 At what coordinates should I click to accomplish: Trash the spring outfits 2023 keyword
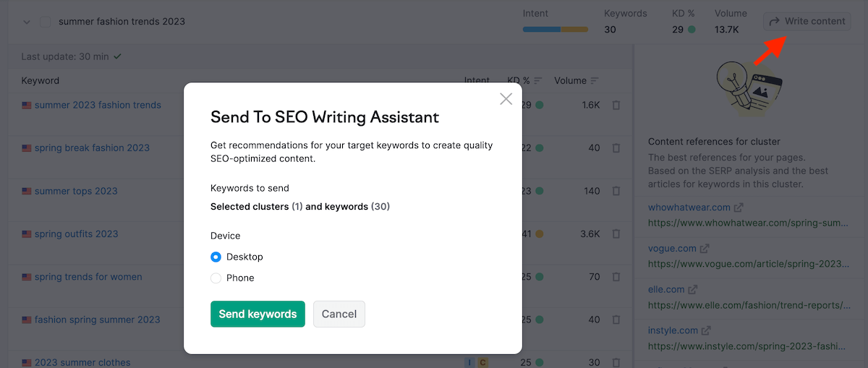[616, 234]
